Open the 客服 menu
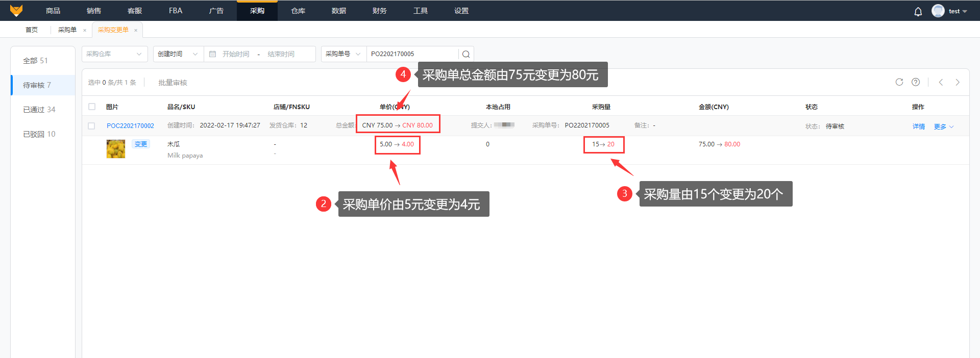 (135, 11)
